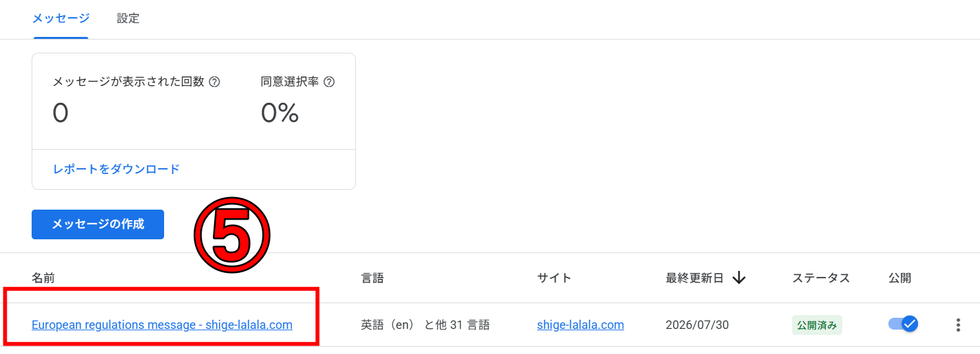Click the 名前 column header
This screenshot has height=354, width=980.
(x=43, y=278)
